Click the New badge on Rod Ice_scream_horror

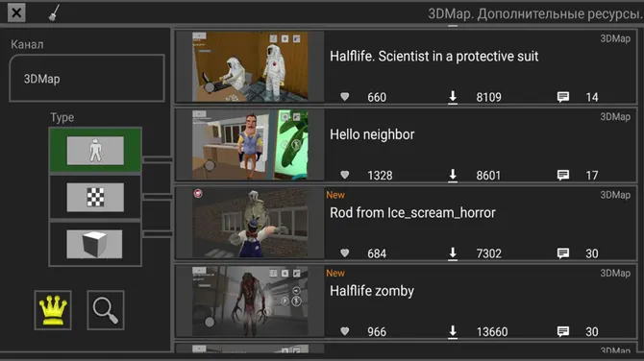coord(335,195)
